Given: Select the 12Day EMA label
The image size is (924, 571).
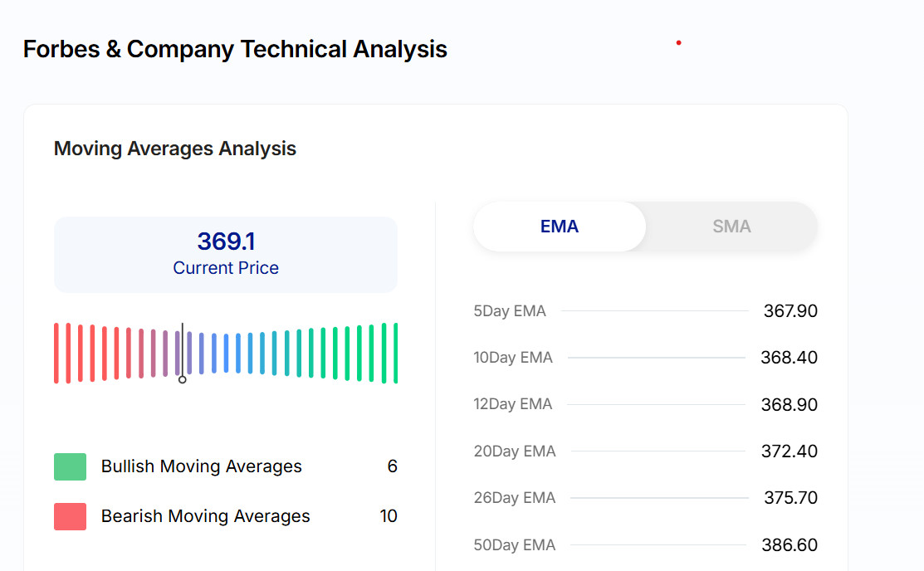Looking at the screenshot, I should tap(513, 404).
